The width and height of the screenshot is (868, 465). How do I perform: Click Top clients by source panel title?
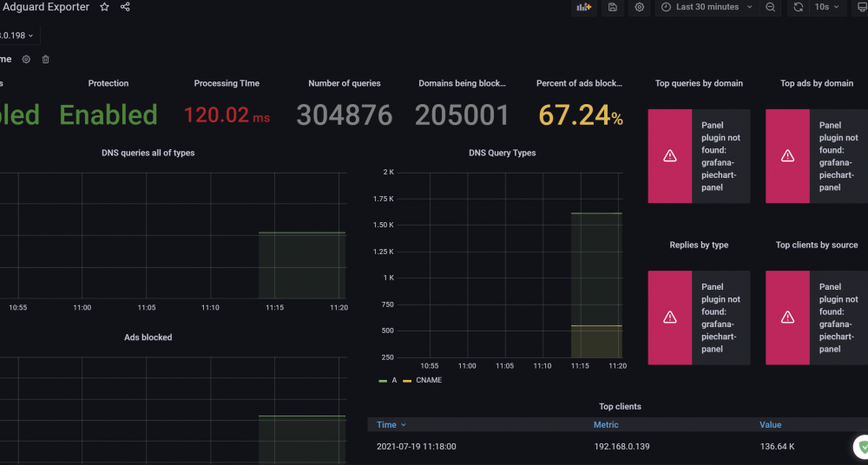click(817, 245)
